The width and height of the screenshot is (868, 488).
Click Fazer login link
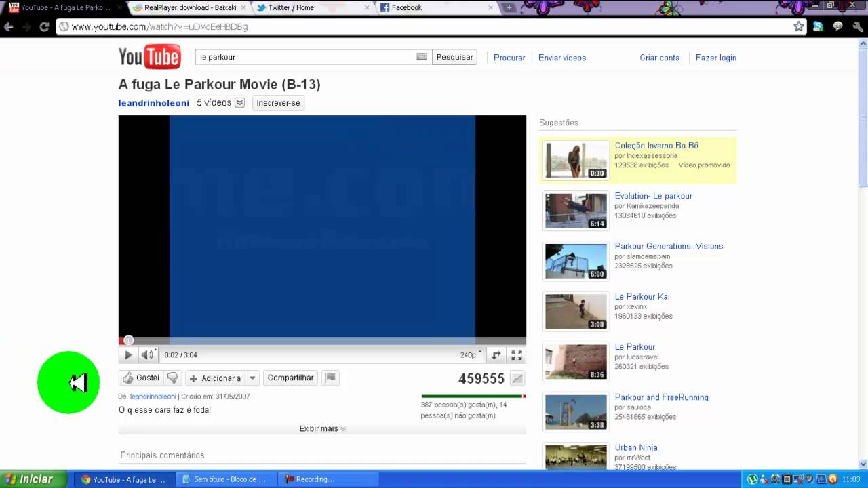point(715,58)
